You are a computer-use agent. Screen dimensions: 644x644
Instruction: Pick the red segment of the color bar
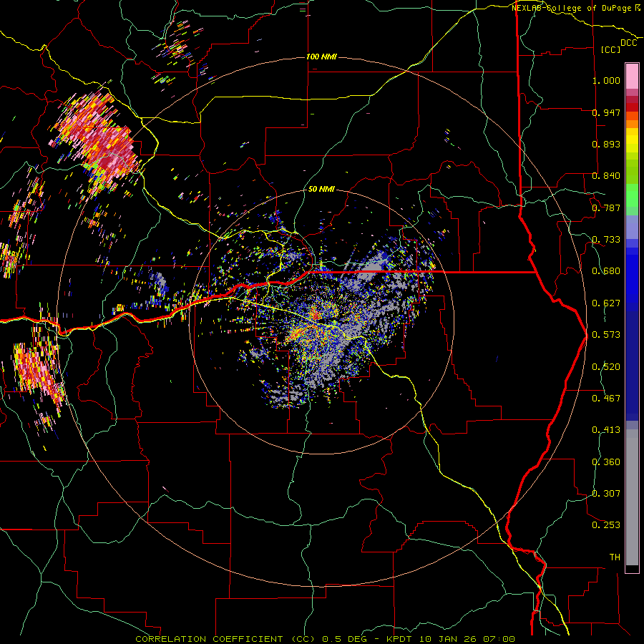(632, 107)
